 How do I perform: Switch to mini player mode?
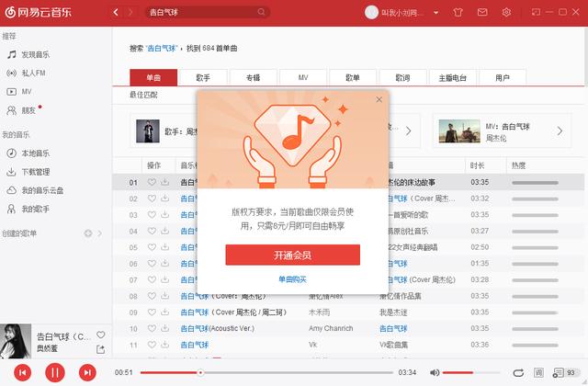[x=536, y=12]
